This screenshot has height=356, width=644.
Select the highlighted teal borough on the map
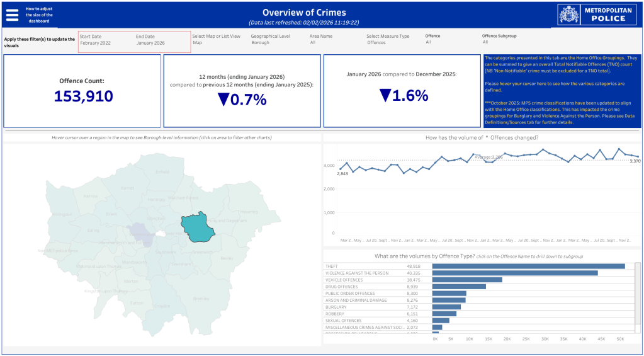tap(197, 226)
